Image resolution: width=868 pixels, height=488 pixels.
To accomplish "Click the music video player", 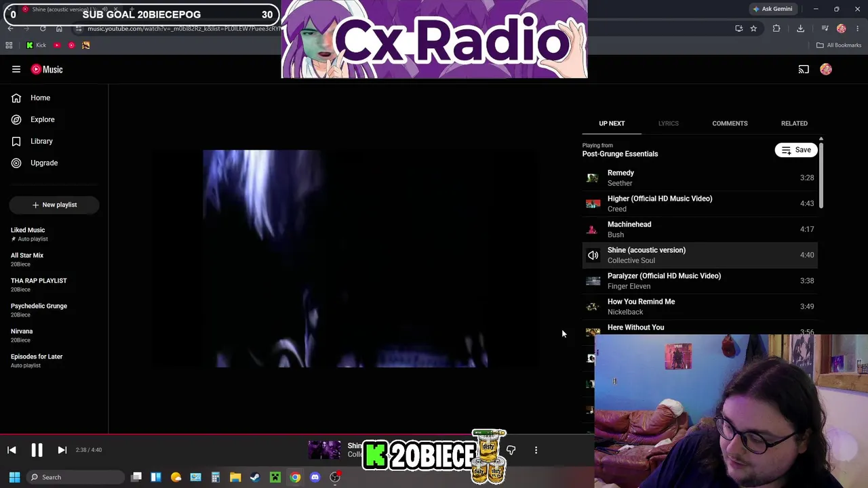I will 345,258.
